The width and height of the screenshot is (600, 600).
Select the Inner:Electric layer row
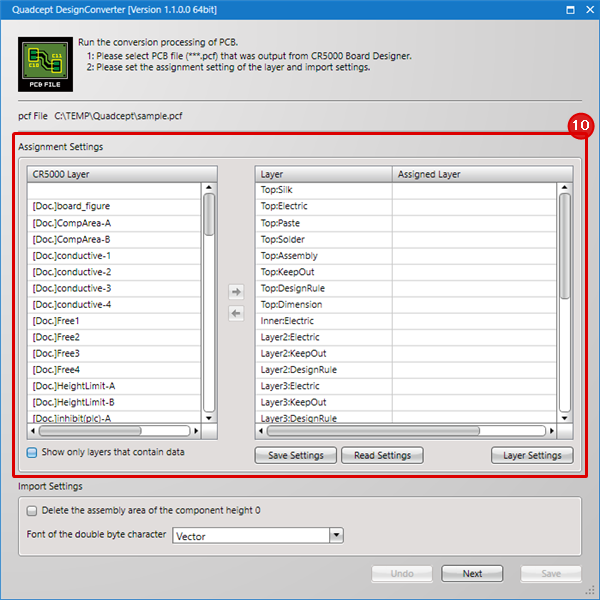tap(406, 321)
